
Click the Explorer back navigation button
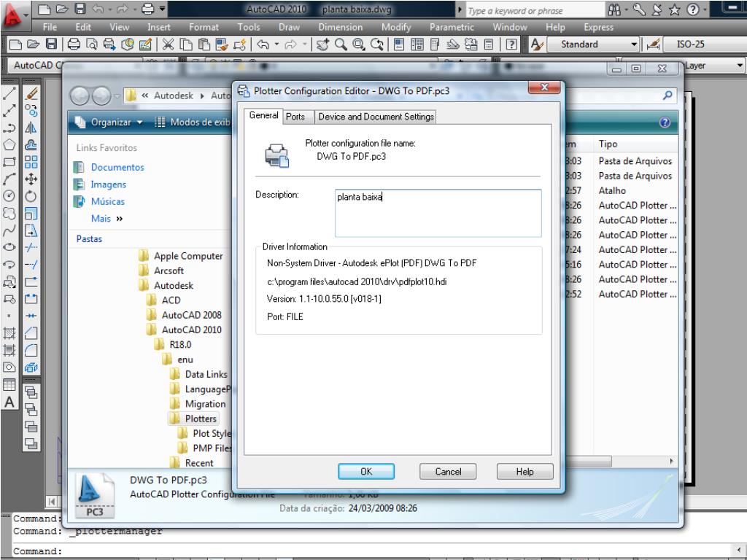coord(80,96)
